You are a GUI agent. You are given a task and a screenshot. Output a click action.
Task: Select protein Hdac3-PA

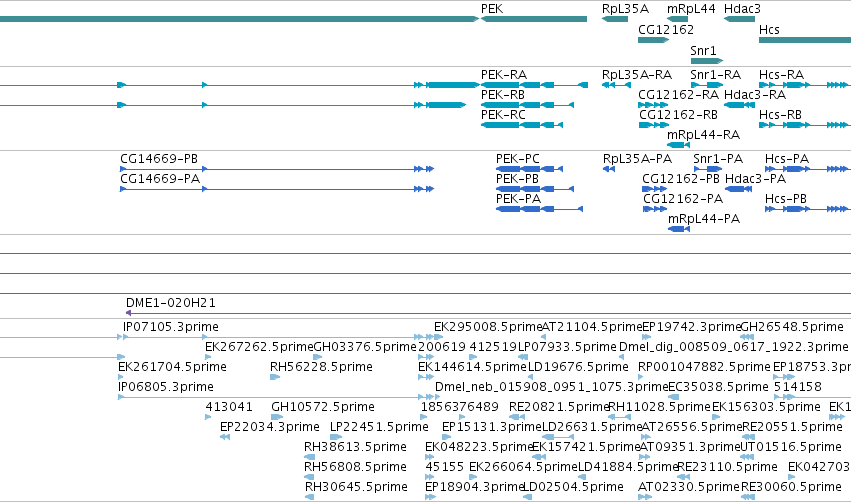pyautogui.click(x=739, y=189)
